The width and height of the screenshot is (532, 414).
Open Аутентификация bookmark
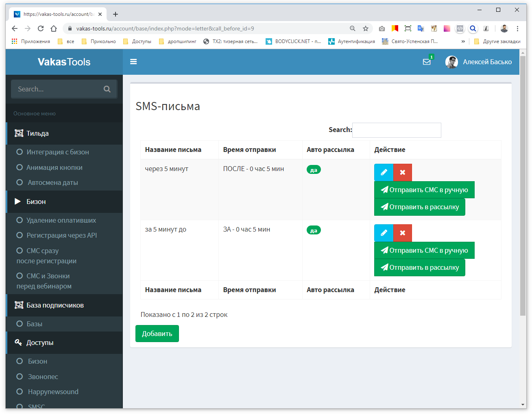pos(352,41)
